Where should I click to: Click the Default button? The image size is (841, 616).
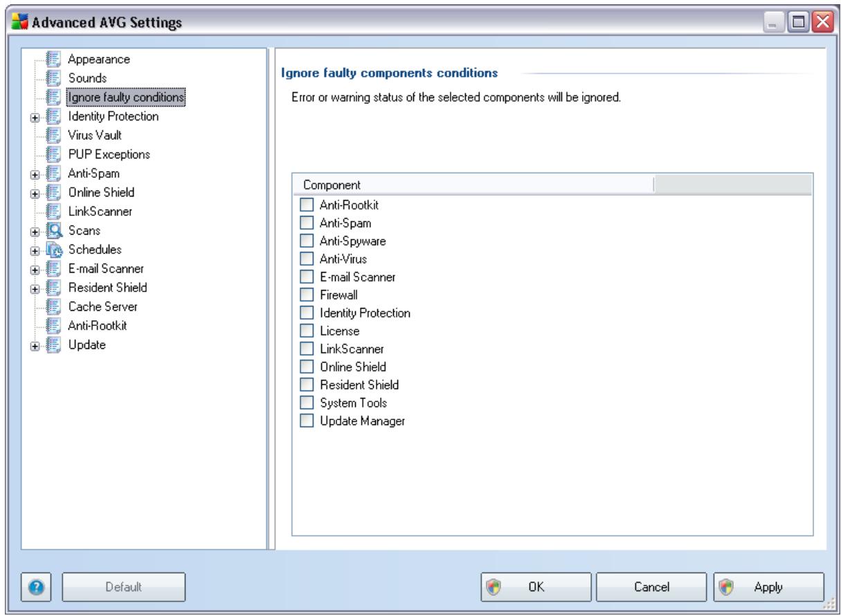[125, 586]
